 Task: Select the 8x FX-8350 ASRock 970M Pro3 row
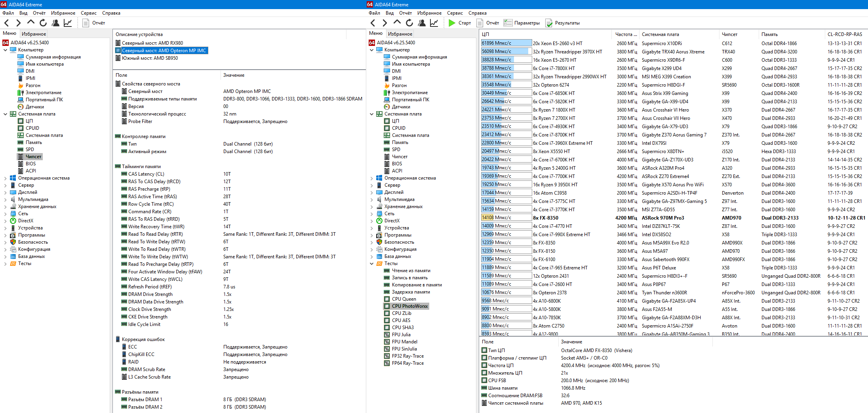[x=673, y=218]
